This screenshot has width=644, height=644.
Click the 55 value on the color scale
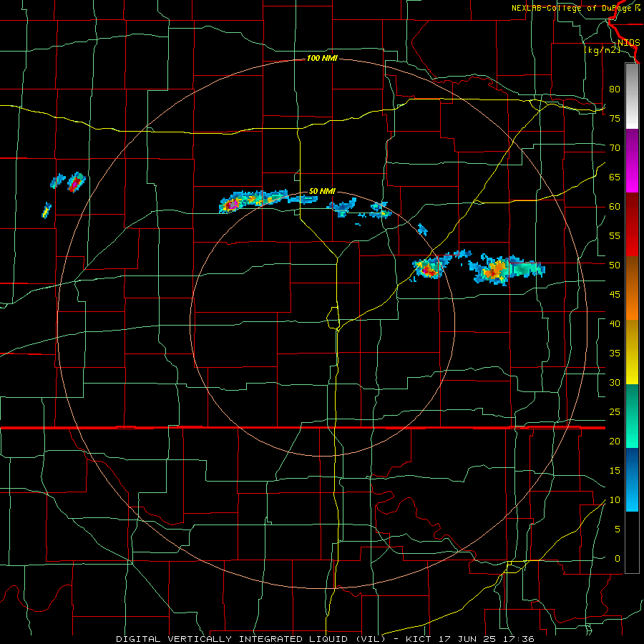coord(615,235)
